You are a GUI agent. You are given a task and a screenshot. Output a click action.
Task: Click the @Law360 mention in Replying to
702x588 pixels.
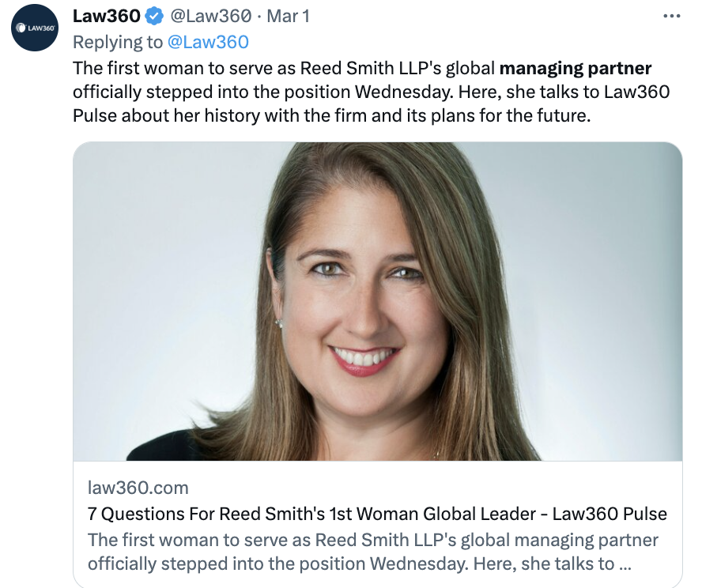(209, 42)
